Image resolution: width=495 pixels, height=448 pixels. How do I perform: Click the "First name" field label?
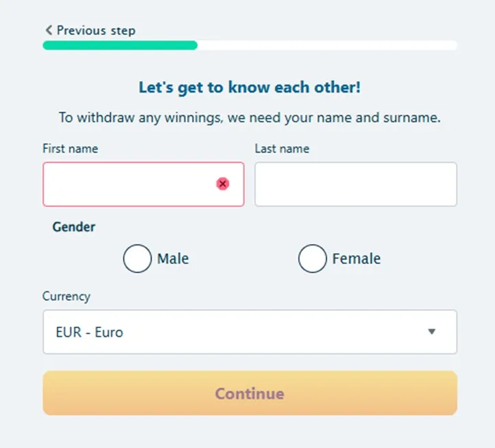70,148
